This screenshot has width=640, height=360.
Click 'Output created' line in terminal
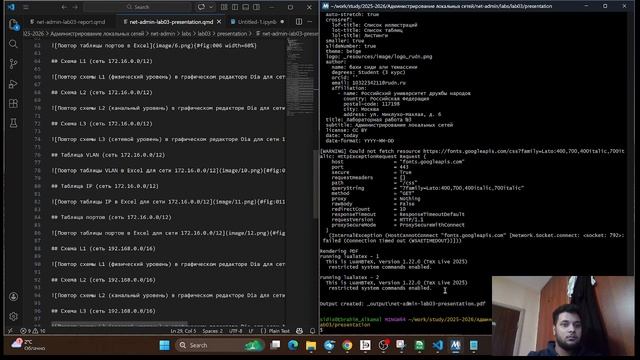point(402,304)
